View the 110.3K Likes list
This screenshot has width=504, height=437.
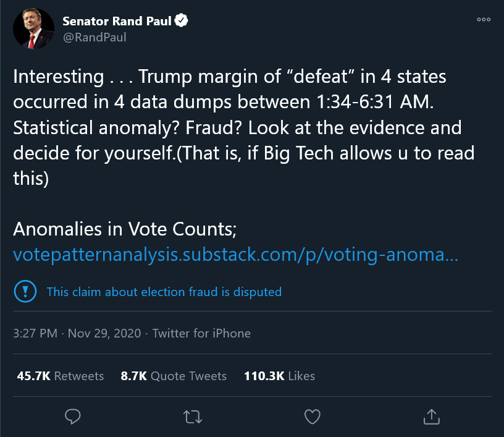click(x=279, y=376)
